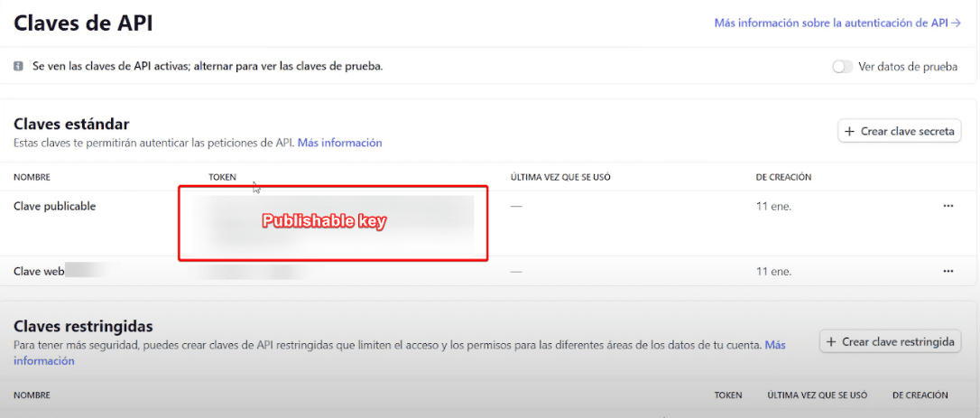Select the Clave publicable row name
980x418 pixels.
tap(55, 206)
